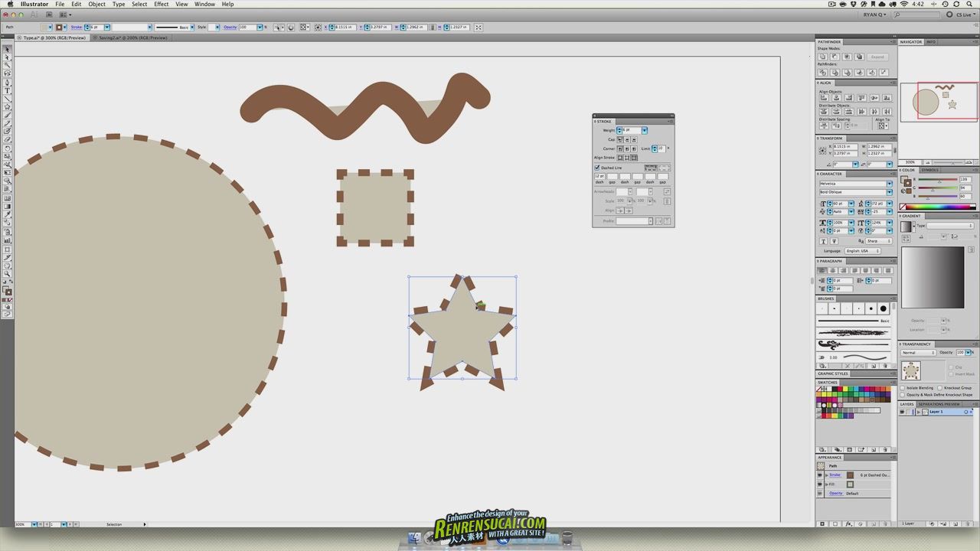980x551 pixels.
Task: Click Stroke link in Appearance panel
Action: (x=835, y=475)
